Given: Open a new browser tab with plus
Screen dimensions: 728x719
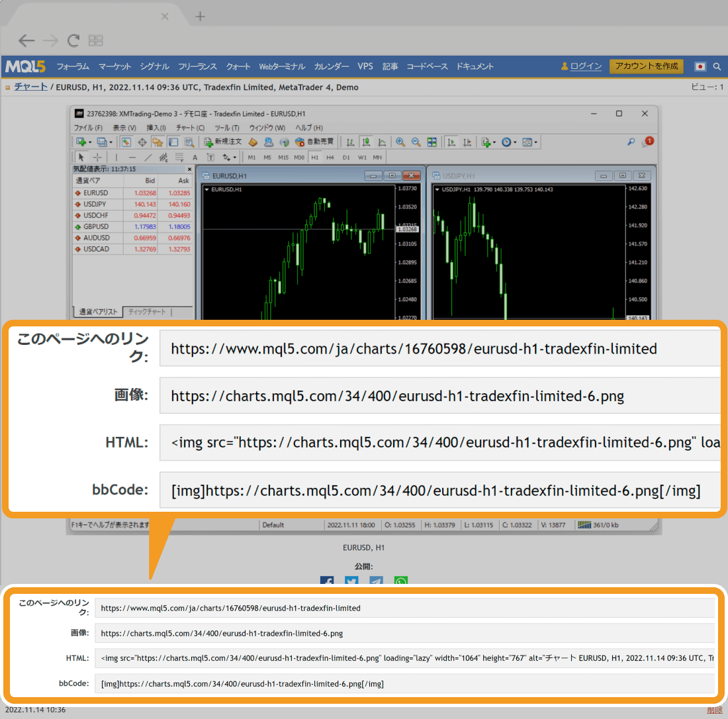Looking at the screenshot, I should pyautogui.click(x=200, y=17).
